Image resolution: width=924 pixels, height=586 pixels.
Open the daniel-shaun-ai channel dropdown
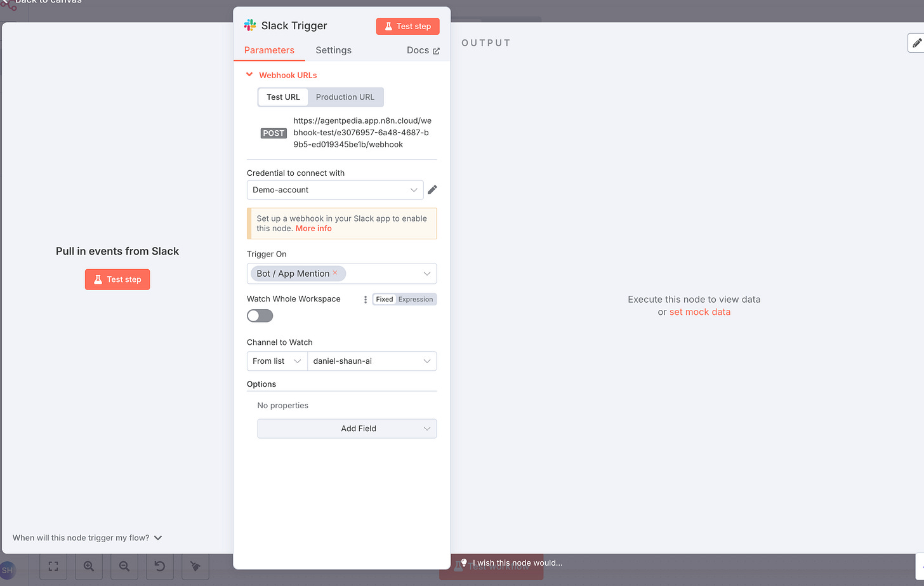[x=372, y=361]
